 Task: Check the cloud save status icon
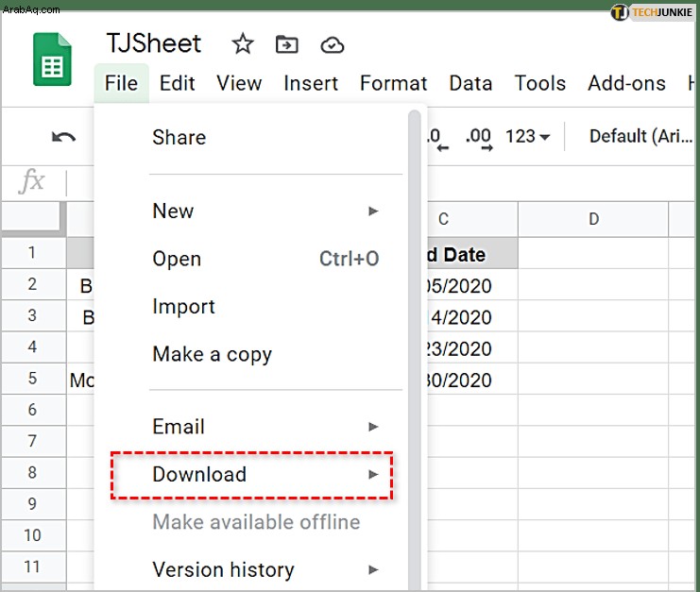(x=333, y=45)
